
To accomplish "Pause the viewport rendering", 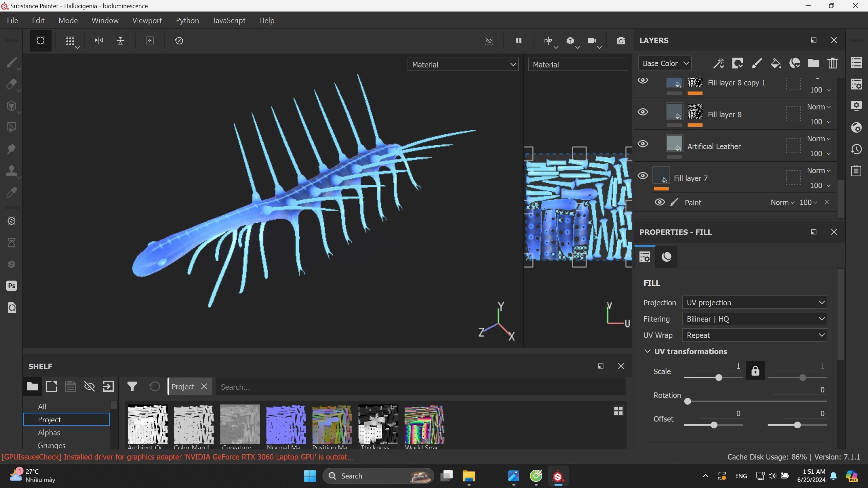I will tap(518, 41).
